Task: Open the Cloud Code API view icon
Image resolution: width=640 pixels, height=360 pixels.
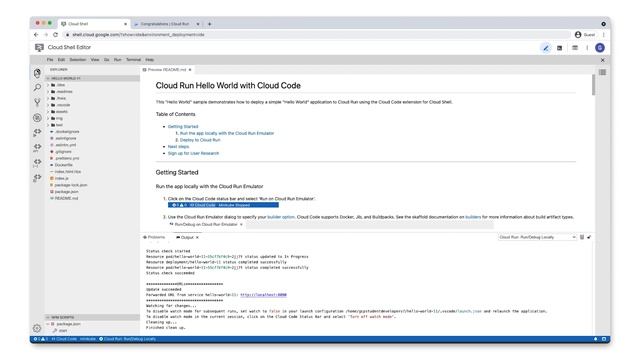Action: 37,147
